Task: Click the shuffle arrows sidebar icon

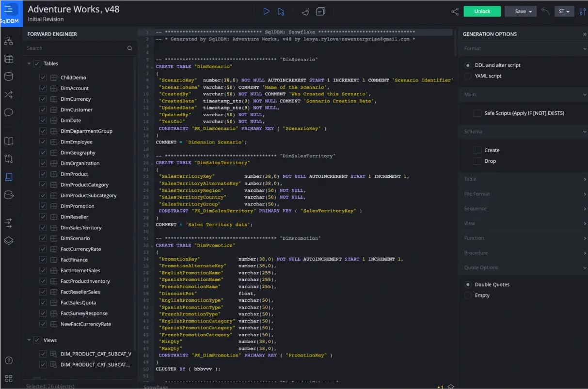Action: (8, 94)
